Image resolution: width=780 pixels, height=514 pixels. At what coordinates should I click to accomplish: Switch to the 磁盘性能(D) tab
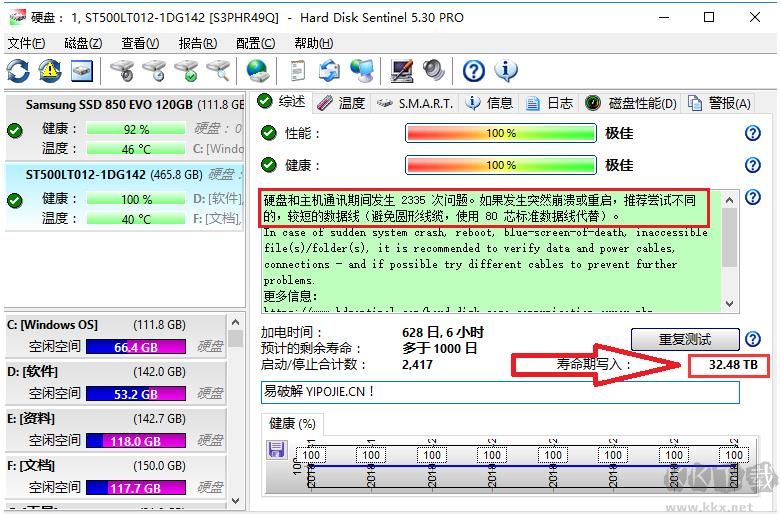pyautogui.click(x=631, y=103)
